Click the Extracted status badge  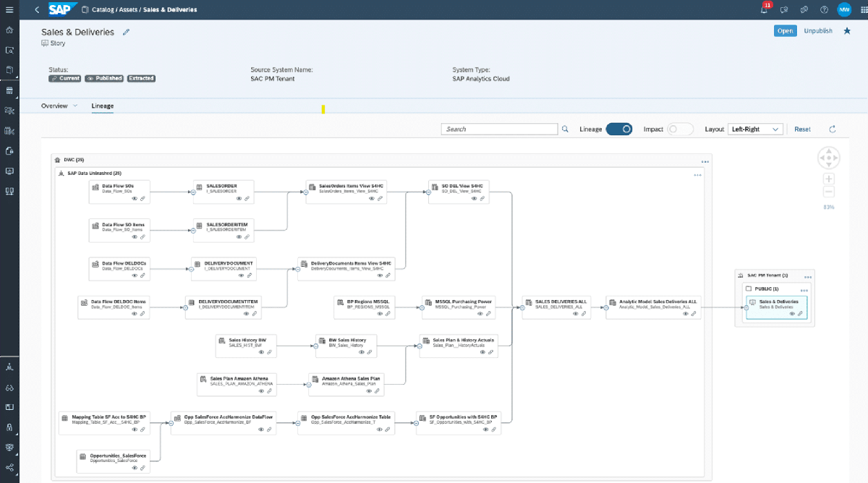coord(141,78)
